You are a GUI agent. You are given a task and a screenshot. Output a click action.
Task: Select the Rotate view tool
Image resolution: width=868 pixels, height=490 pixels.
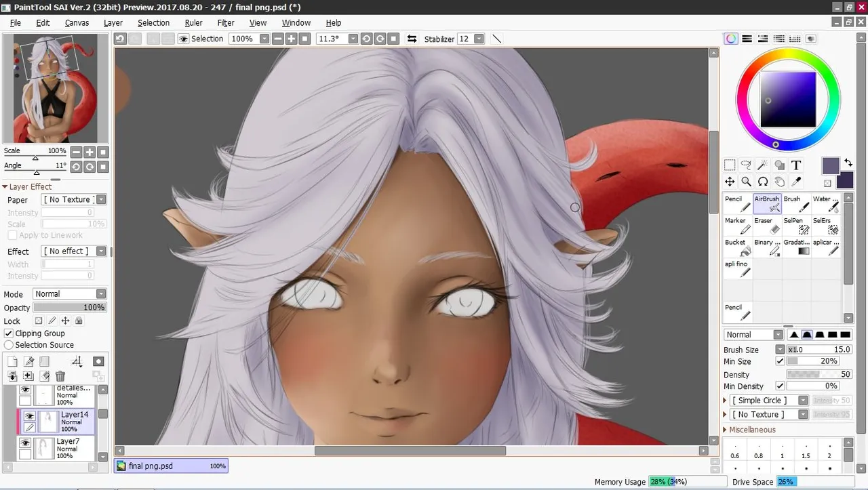coord(763,182)
